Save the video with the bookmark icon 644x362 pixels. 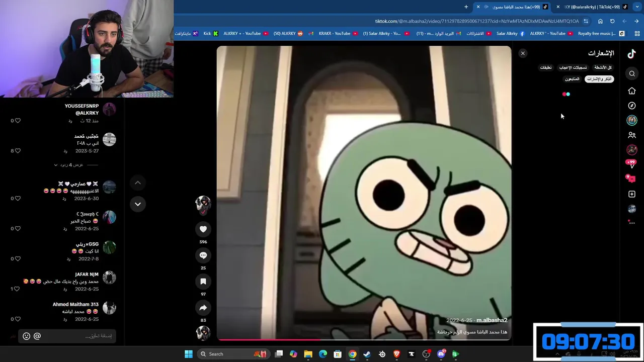click(203, 282)
